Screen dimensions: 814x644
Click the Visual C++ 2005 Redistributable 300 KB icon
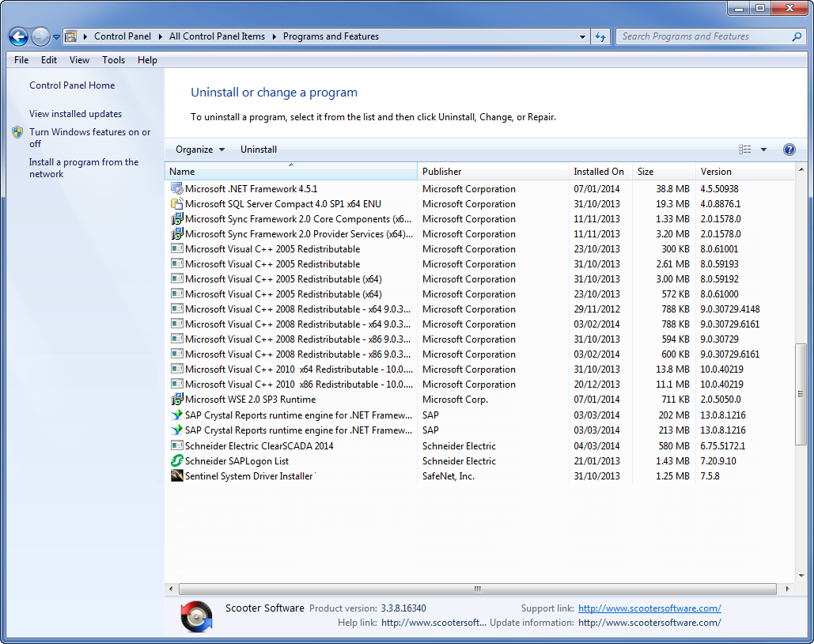tap(177, 248)
